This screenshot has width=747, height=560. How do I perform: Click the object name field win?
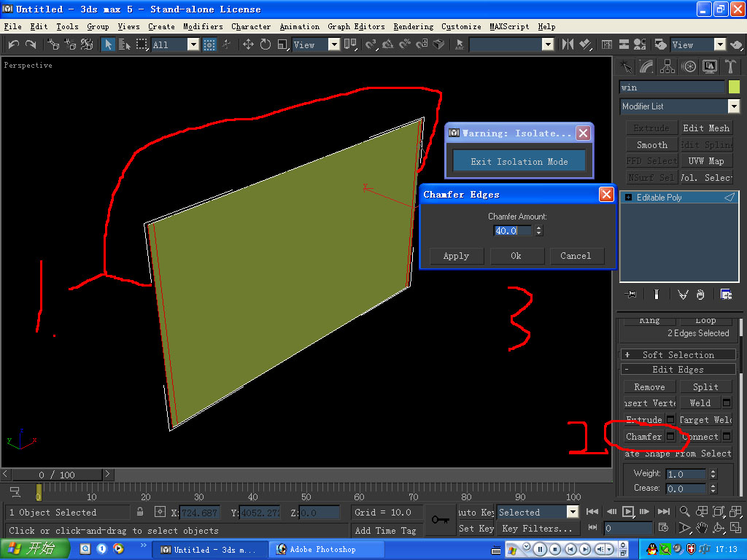click(x=672, y=87)
